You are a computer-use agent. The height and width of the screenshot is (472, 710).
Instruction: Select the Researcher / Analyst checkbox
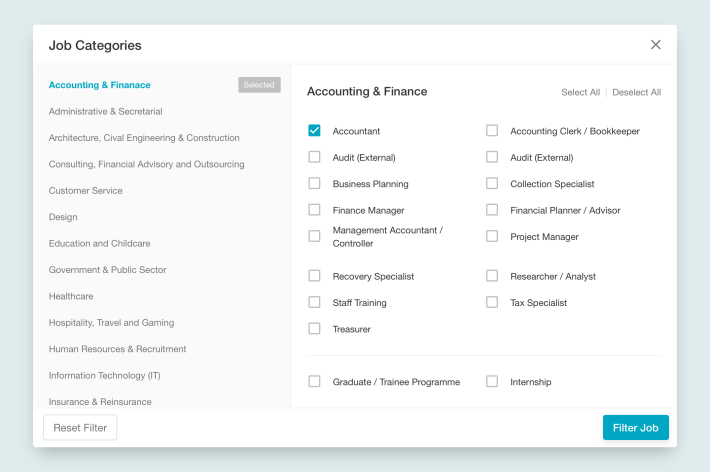(x=492, y=276)
